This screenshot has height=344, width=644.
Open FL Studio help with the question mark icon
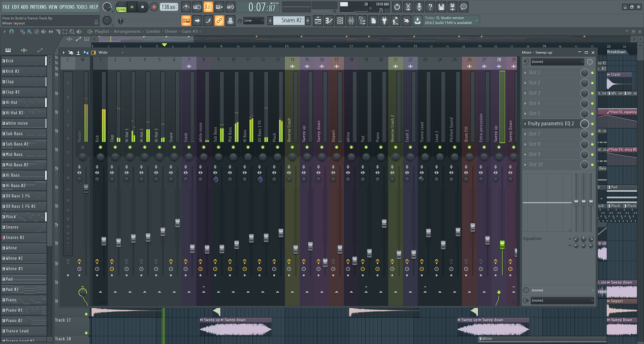(430, 7)
